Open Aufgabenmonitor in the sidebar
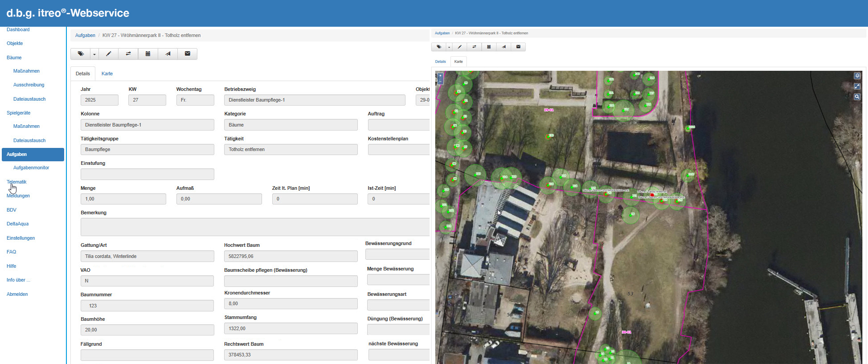The image size is (868, 364). tap(31, 168)
